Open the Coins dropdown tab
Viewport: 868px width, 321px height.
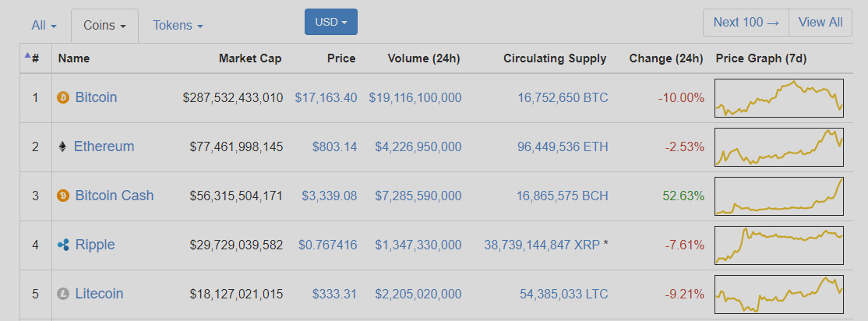coord(104,26)
